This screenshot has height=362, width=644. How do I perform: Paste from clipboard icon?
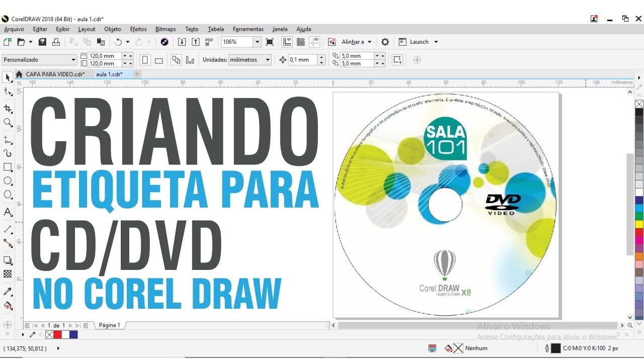pos(101,42)
